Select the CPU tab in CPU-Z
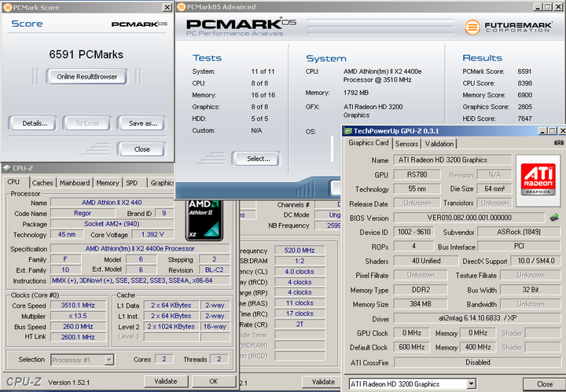The height and width of the screenshot is (392, 566). (x=13, y=181)
